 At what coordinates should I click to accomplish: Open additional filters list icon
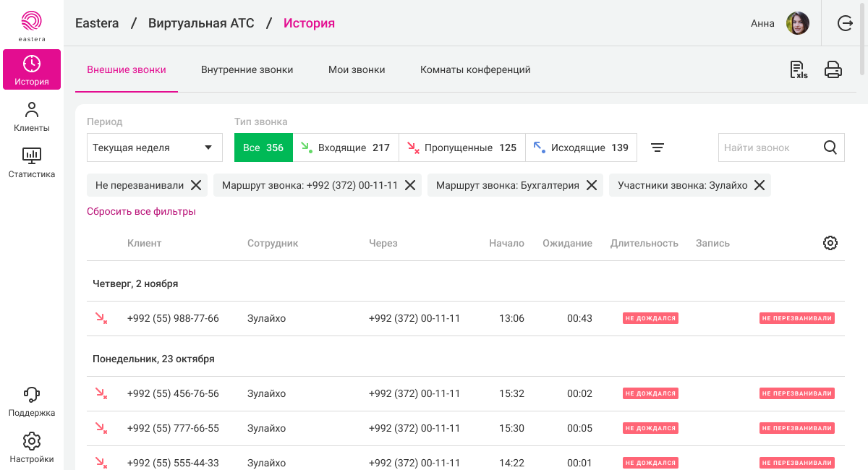[657, 148]
